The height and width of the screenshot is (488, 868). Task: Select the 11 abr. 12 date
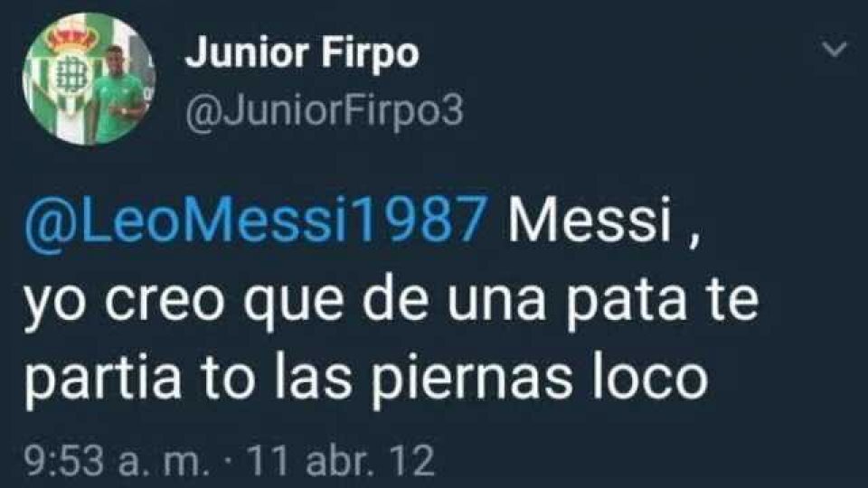(341, 460)
